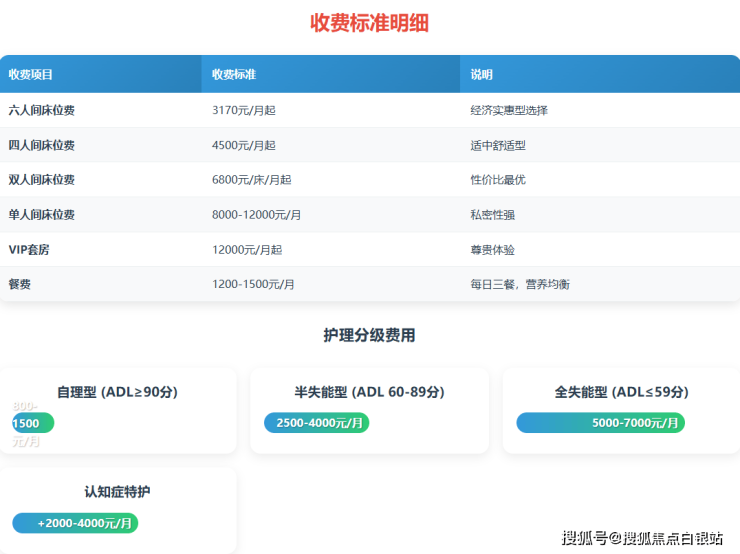Image resolution: width=740 pixels, height=554 pixels.
Task: Click the 收费标准明细 page title
Action: (369, 23)
